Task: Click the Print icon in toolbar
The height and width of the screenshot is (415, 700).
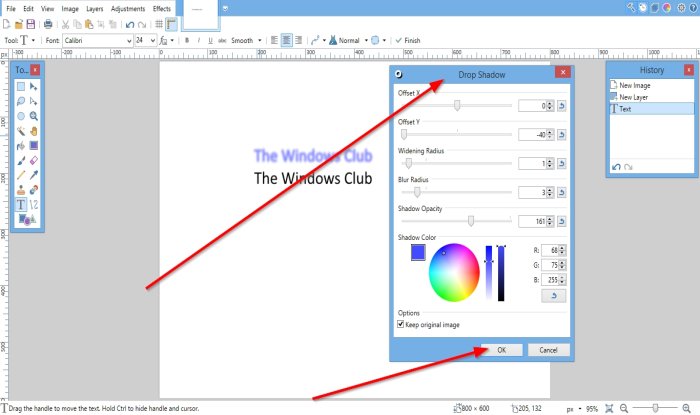Action: tap(48, 24)
